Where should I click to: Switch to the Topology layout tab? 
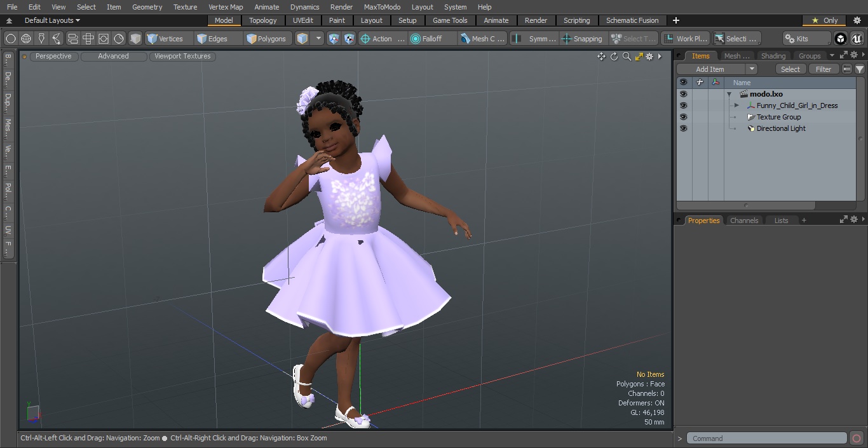point(262,20)
